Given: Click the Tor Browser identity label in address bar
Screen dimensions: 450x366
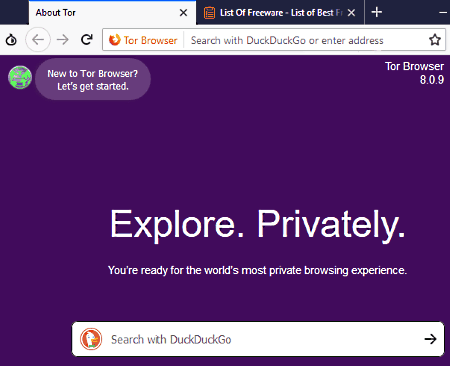Looking at the screenshot, I should coord(144,40).
